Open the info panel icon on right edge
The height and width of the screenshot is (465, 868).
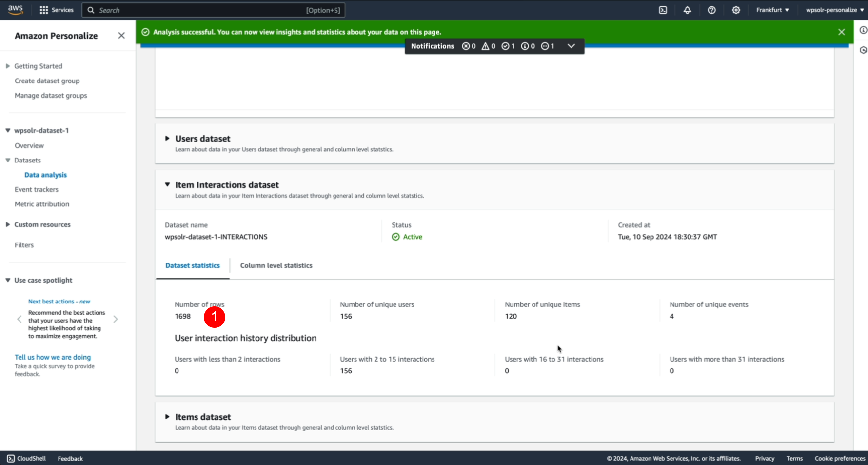click(863, 30)
